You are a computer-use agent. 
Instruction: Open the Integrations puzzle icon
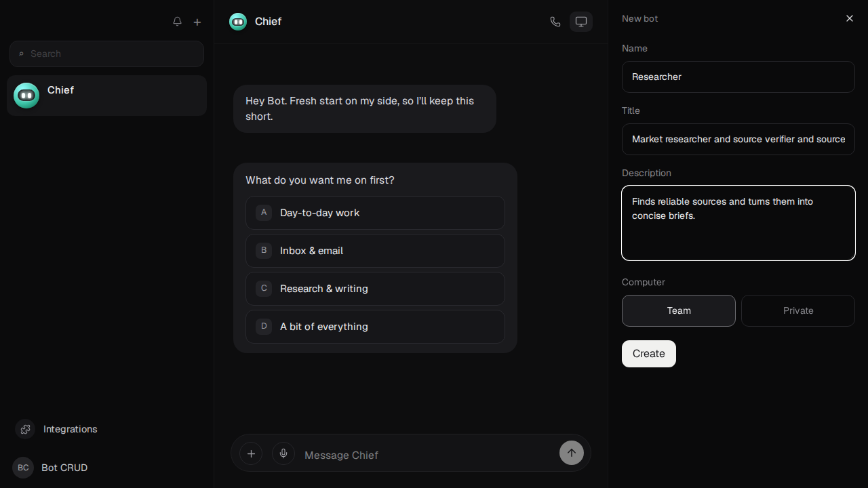pos(25,429)
